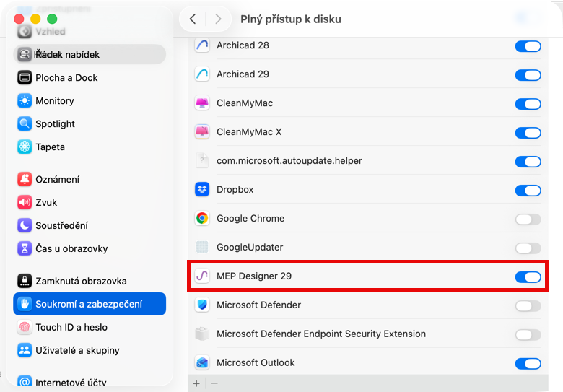
Task: Add an app with the plus button
Action: (196, 383)
